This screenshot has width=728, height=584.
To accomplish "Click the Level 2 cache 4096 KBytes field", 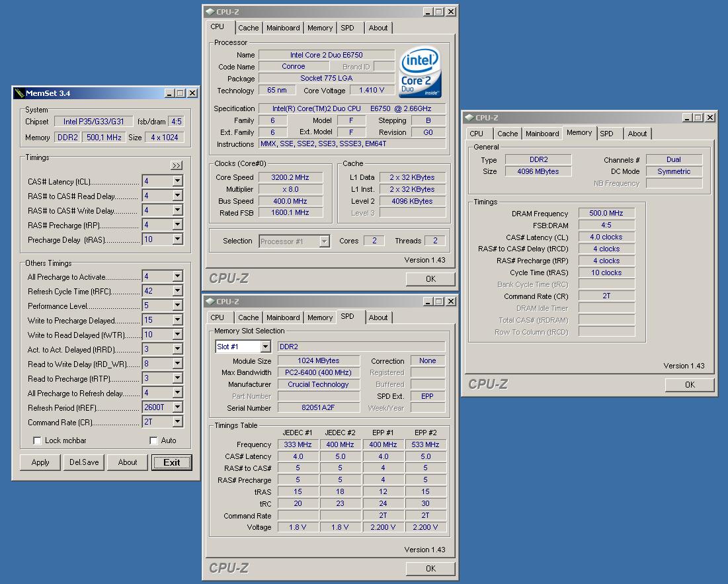I will (x=412, y=201).
